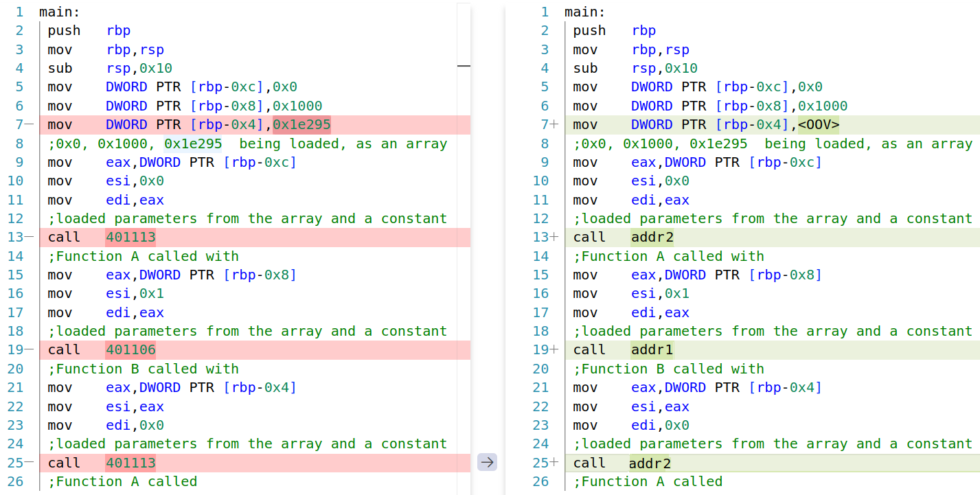Click the <OOV> token in right pane

pyautogui.click(x=819, y=125)
